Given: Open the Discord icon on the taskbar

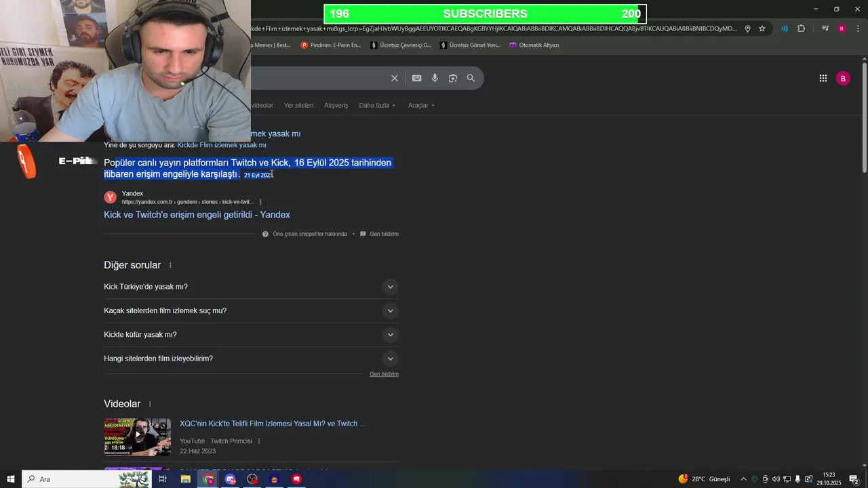Looking at the screenshot, I should click(x=231, y=479).
